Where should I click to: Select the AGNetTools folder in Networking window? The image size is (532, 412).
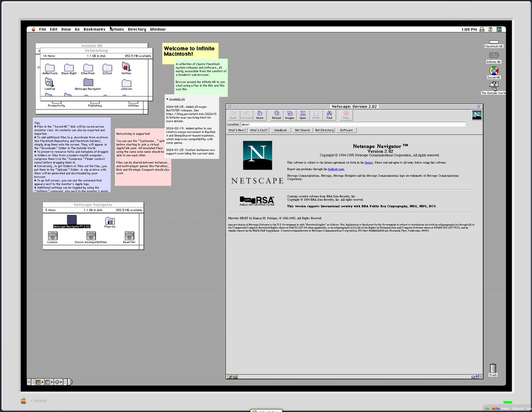tap(50, 69)
